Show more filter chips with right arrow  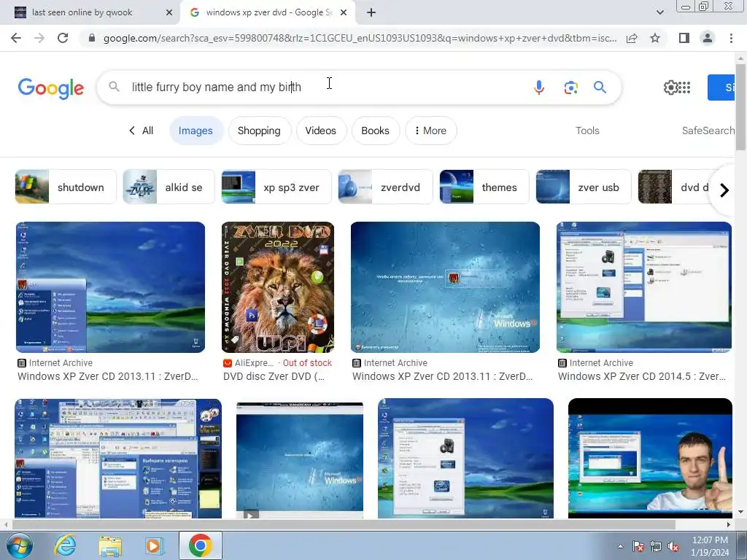[724, 190]
